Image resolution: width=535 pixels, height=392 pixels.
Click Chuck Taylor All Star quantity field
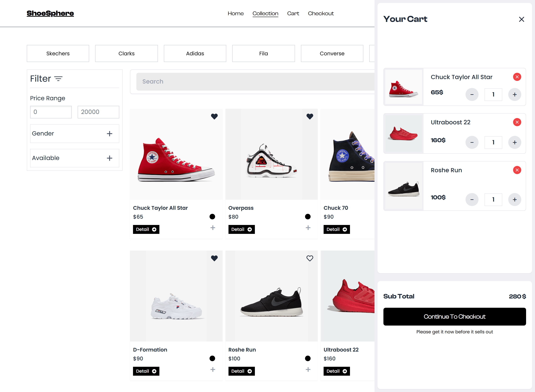pos(493,94)
